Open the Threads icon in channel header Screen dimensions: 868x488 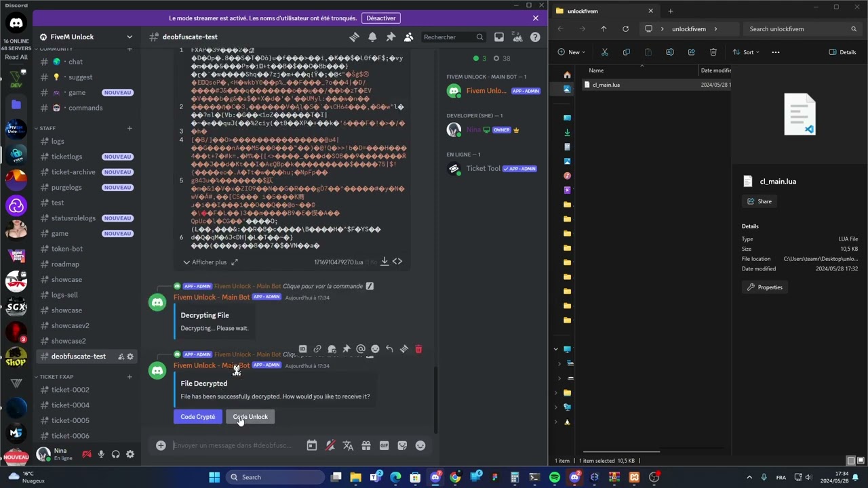coord(354,37)
